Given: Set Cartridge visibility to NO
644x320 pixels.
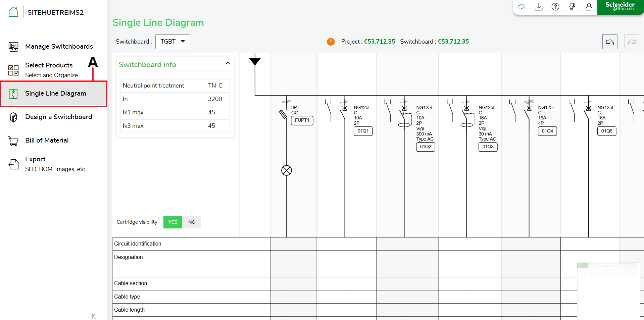Looking at the screenshot, I should click(192, 222).
